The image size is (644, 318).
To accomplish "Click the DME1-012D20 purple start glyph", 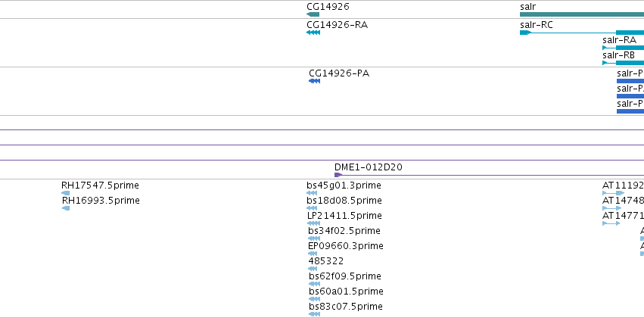I will tap(338, 176).
